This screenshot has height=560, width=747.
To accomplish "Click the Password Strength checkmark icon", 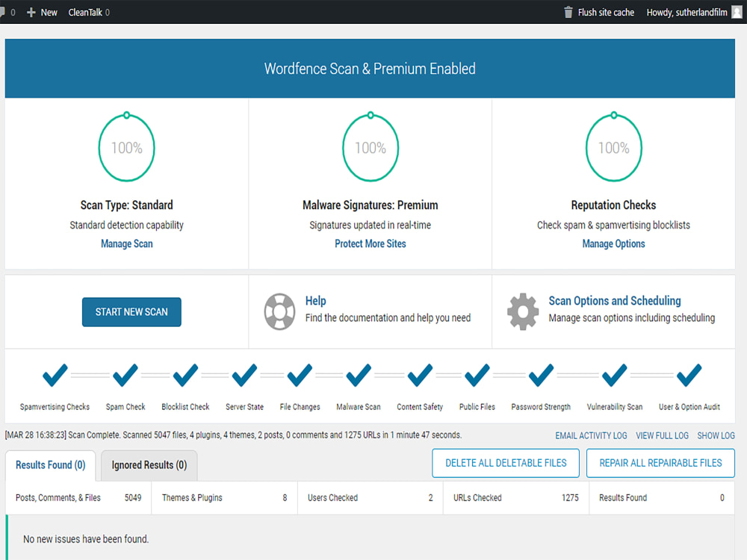I will 541,376.
